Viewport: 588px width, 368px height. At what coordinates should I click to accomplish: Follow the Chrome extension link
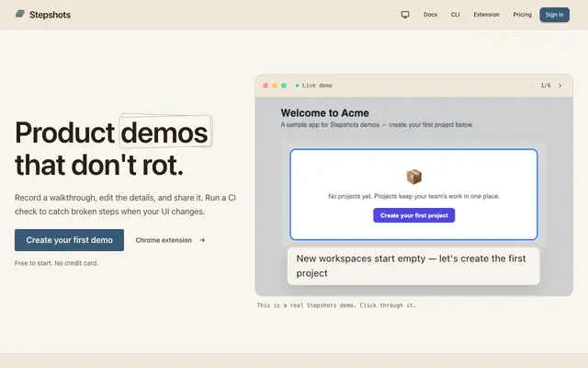pyautogui.click(x=170, y=240)
